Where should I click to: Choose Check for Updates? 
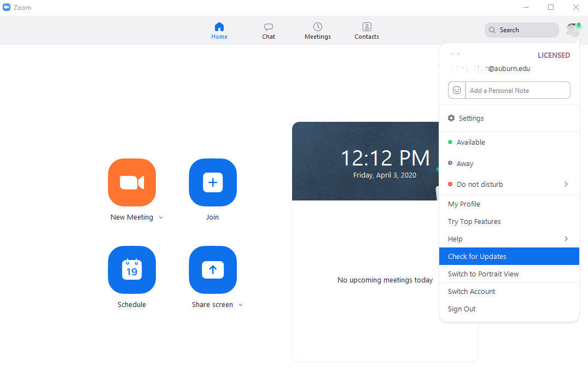(x=509, y=256)
